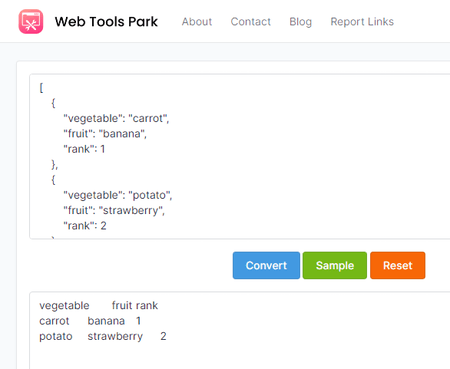
Task: Click the output header row vegetable fruit rank
Action: (x=99, y=305)
